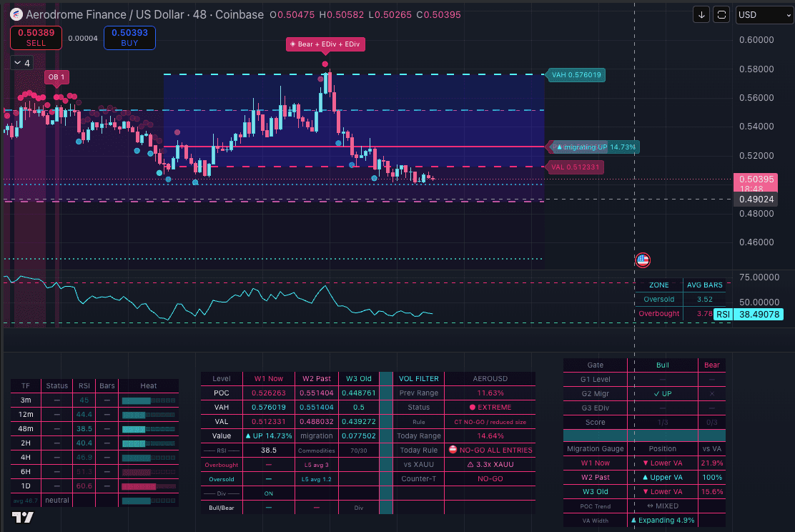The width and height of the screenshot is (795, 532).
Task: Click the US flag economic event icon
Action: (643, 260)
